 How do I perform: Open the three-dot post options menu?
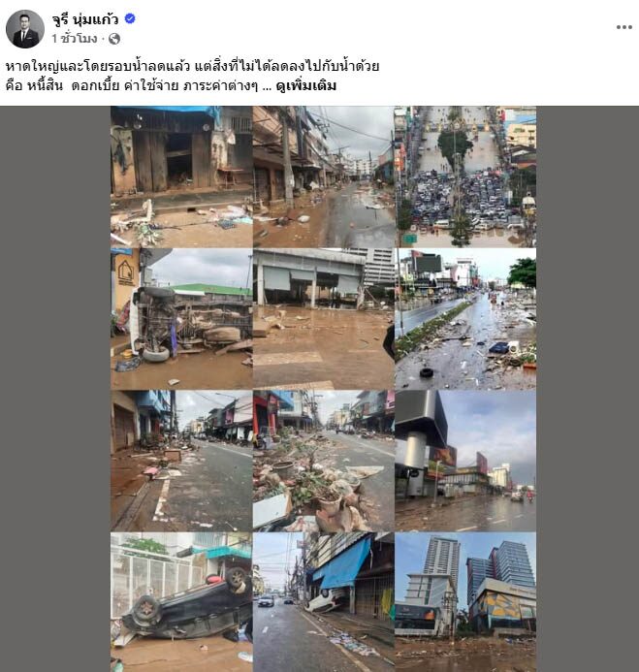click(624, 27)
